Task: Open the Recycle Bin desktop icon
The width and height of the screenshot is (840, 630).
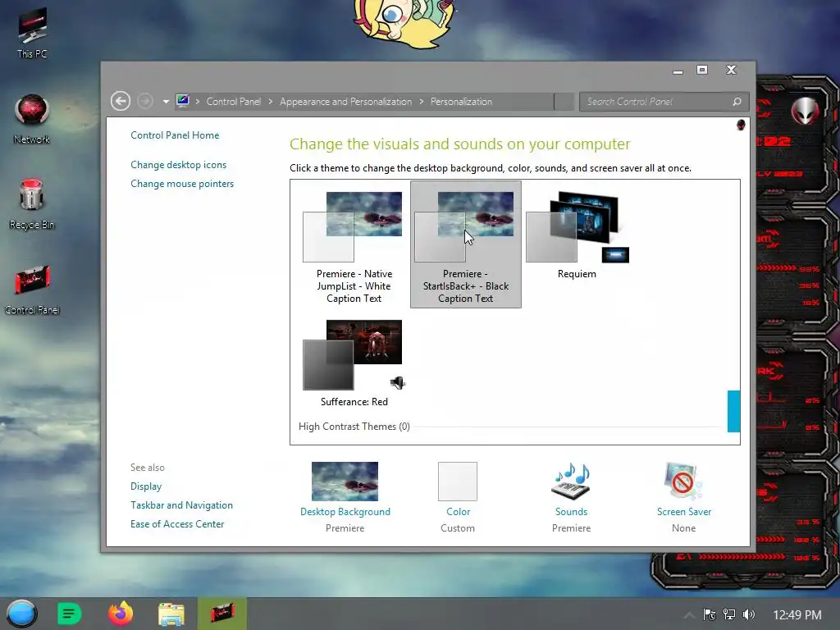Action: pyautogui.click(x=32, y=204)
